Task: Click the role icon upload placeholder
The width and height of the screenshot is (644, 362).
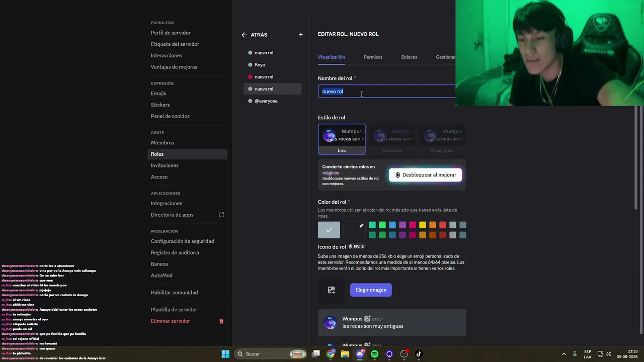Action: click(x=331, y=290)
